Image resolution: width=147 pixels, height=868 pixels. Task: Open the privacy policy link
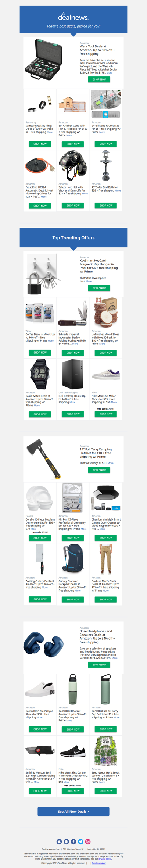(x=105, y=859)
